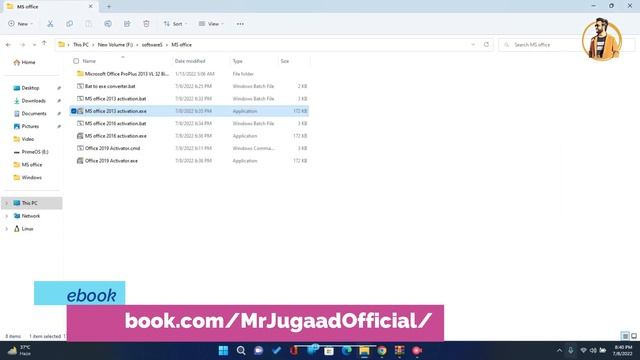Open Desktop in quick access
The height and width of the screenshot is (360, 640).
pos(27,88)
